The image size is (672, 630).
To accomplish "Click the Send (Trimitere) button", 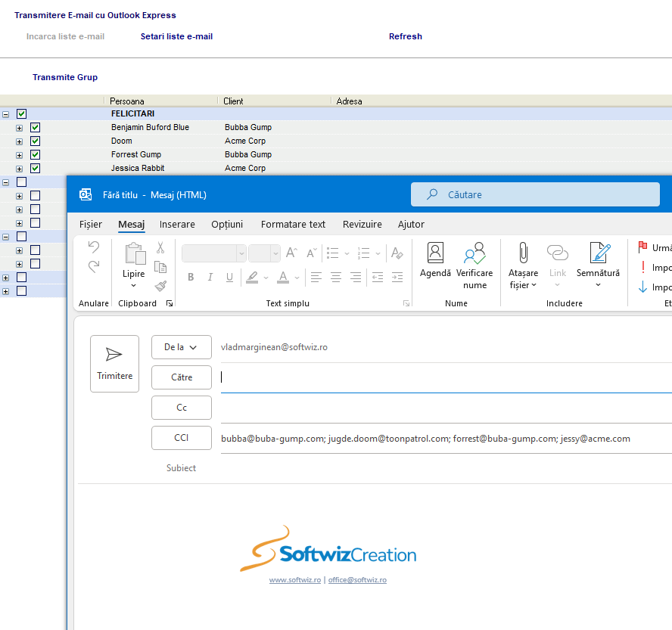I will [114, 363].
